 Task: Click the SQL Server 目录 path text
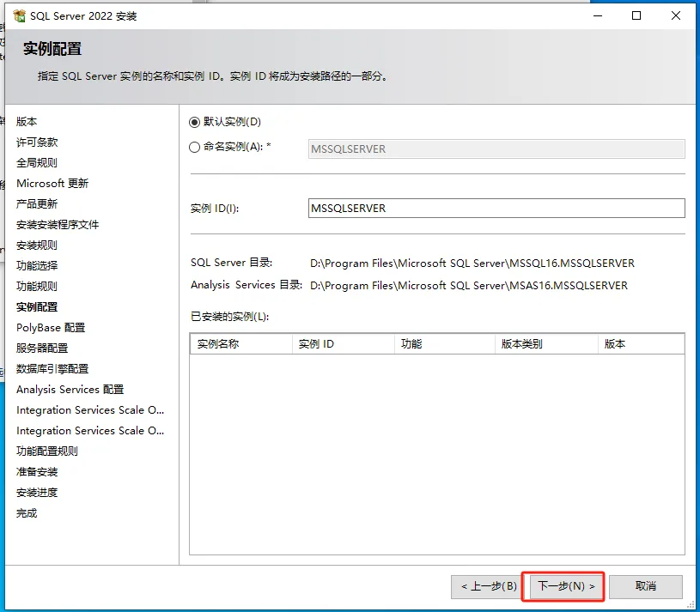(x=472, y=264)
